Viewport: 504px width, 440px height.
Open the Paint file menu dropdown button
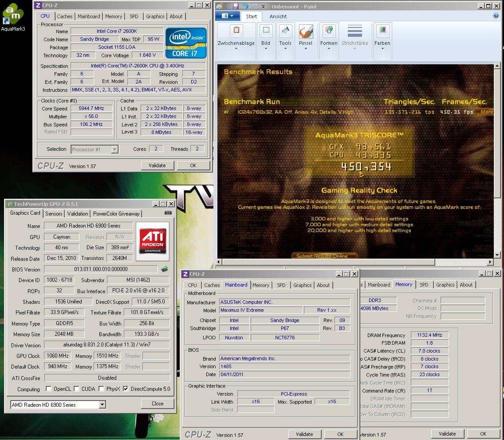tap(228, 16)
